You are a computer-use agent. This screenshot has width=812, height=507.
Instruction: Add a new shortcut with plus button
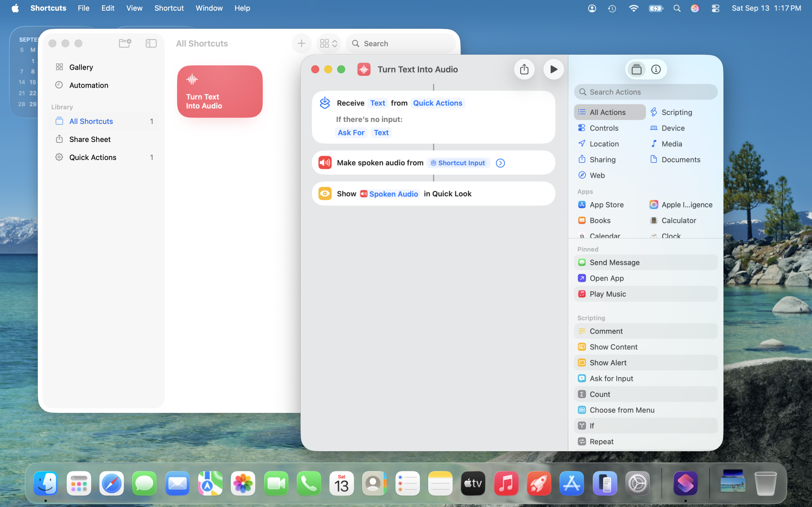301,43
